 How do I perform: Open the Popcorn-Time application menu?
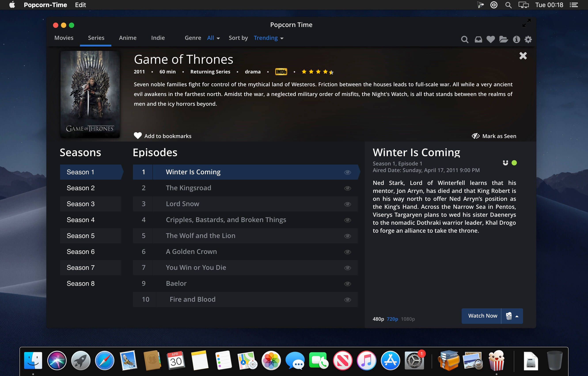click(x=45, y=5)
